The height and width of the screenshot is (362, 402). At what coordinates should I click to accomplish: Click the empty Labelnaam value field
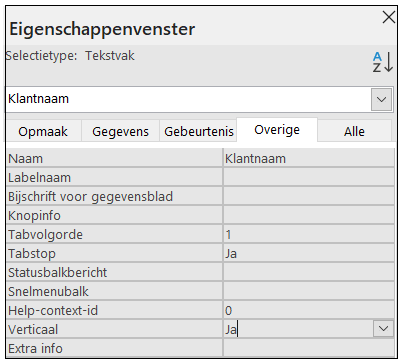(x=309, y=177)
